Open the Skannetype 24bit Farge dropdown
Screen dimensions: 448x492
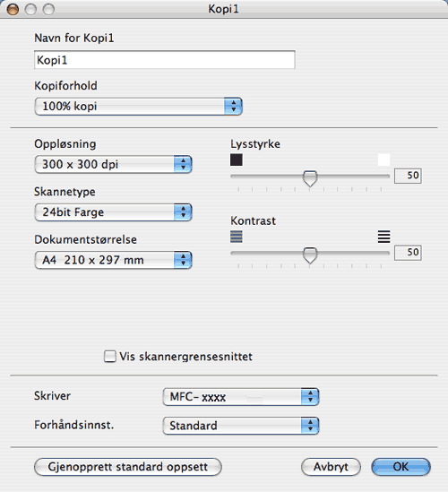coord(113,212)
